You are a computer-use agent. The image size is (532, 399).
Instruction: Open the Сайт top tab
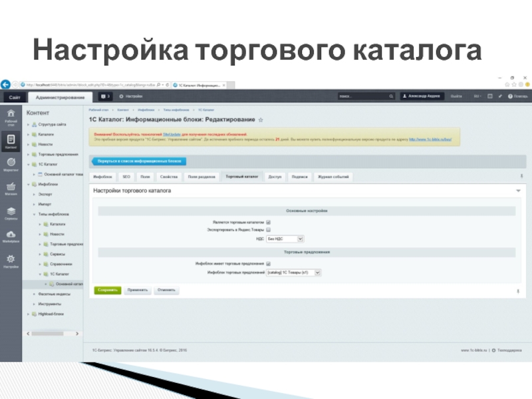[x=14, y=97]
